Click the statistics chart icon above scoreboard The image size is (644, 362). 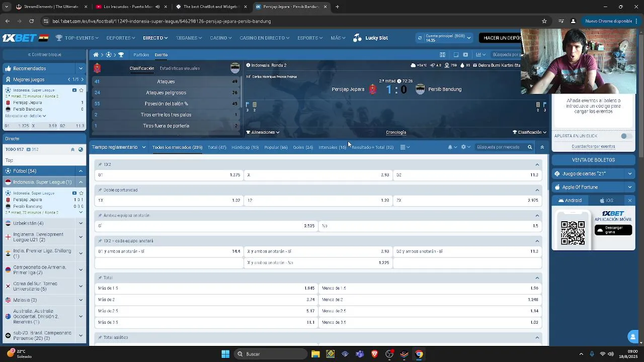pyautogui.click(x=478, y=55)
